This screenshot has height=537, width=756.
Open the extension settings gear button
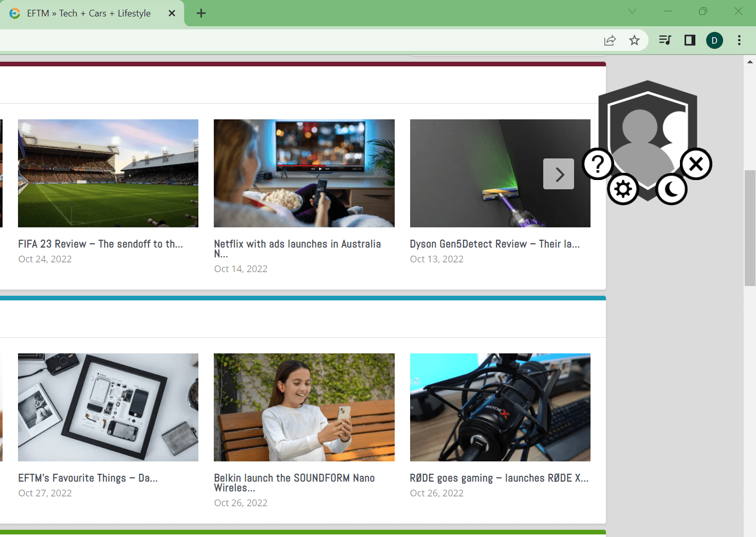[623, 189]
